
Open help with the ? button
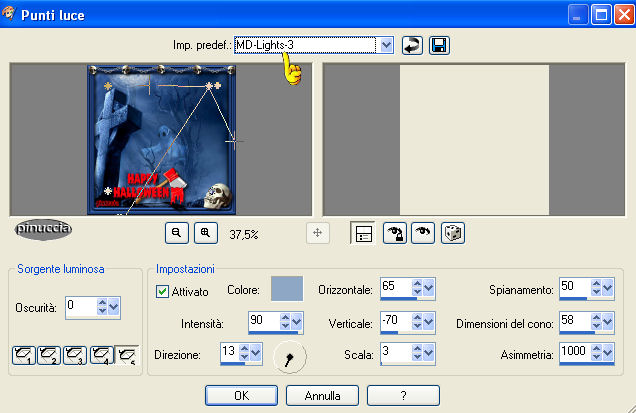[403, 396]
